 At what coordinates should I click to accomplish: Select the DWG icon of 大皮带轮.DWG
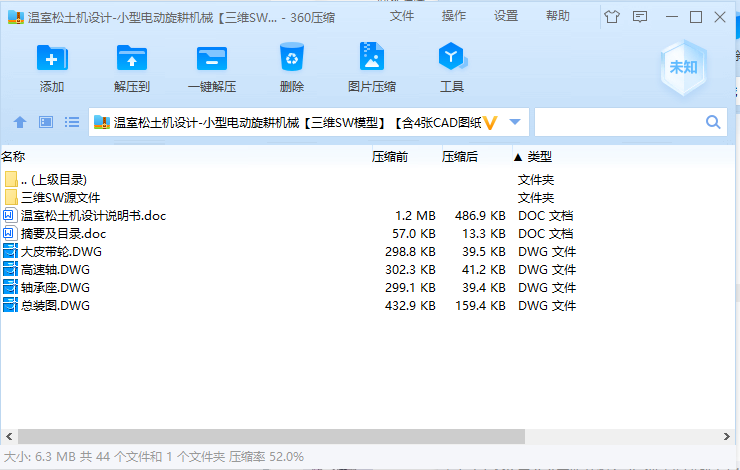point(10,251)
